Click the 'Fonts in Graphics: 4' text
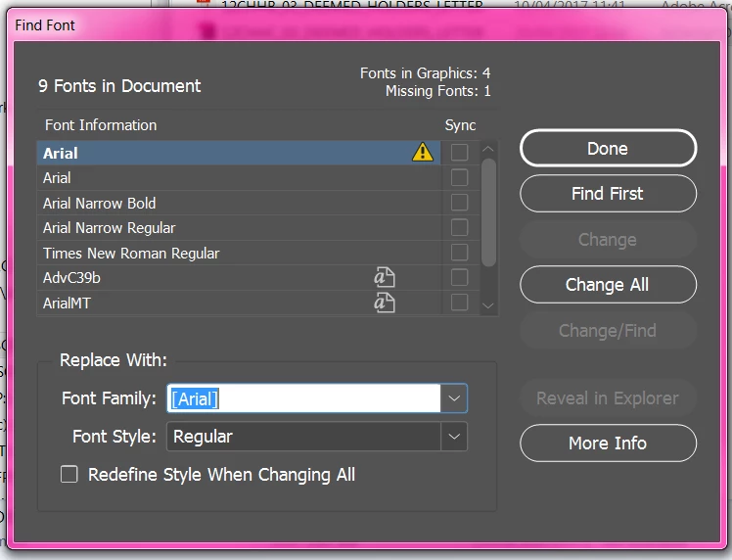Viewport: 732px width, 560px height. pos(426,73)
